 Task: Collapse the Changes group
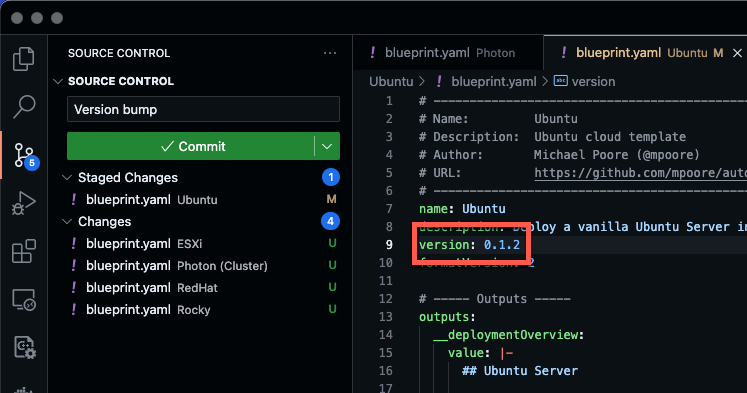[x=67, y=222]
